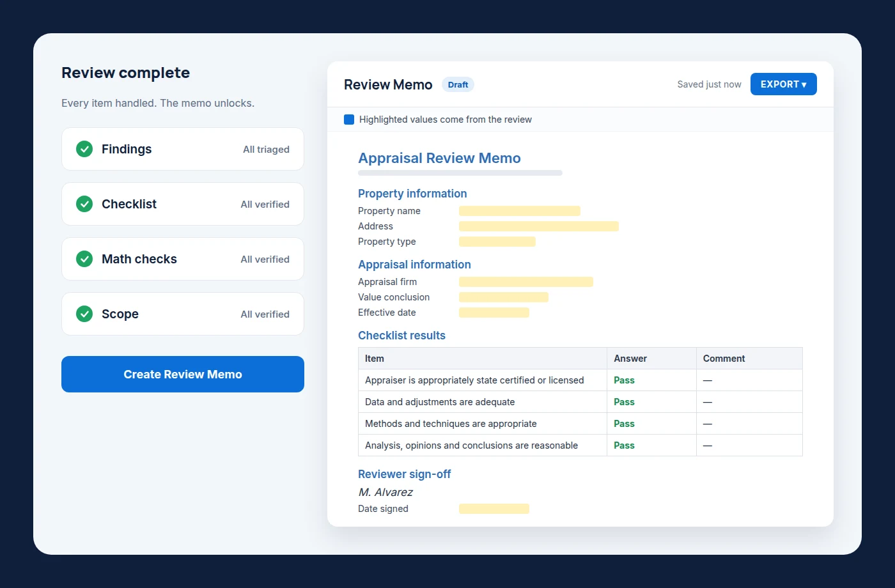Click the Draft status badge
Viewport: 895px width, 588px height.
tap(458, 84)
